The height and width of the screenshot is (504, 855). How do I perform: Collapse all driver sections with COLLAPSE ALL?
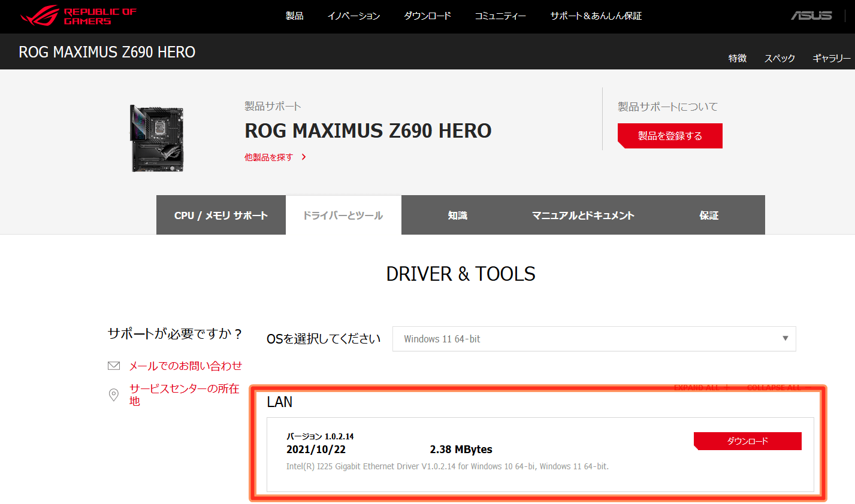(x=773, y=388)
